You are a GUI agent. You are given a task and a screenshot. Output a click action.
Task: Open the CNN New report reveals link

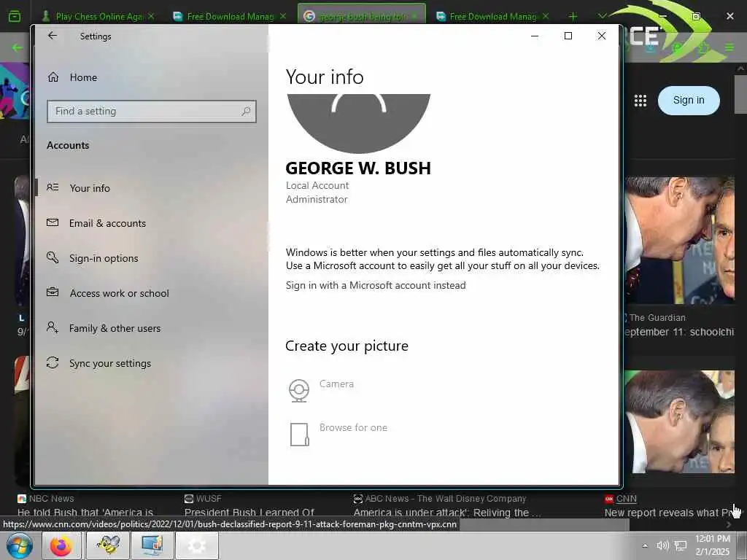click(x=668, y=513)
